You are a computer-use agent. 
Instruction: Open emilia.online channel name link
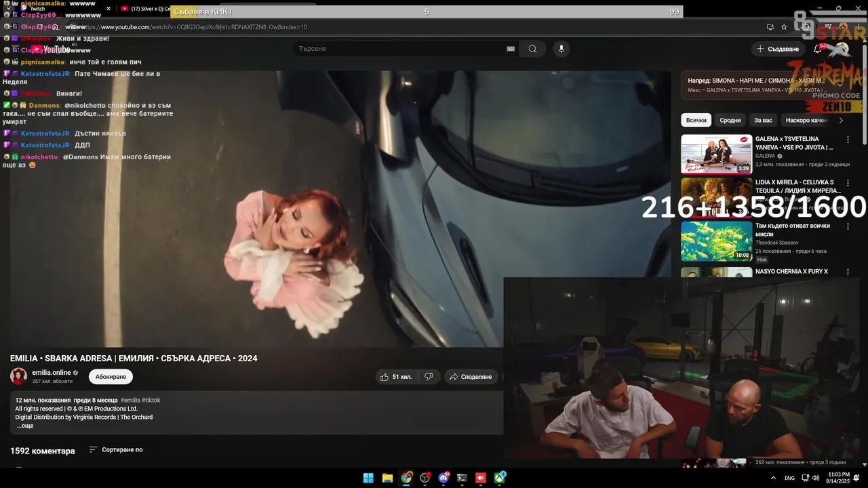(x=52, y=373)
